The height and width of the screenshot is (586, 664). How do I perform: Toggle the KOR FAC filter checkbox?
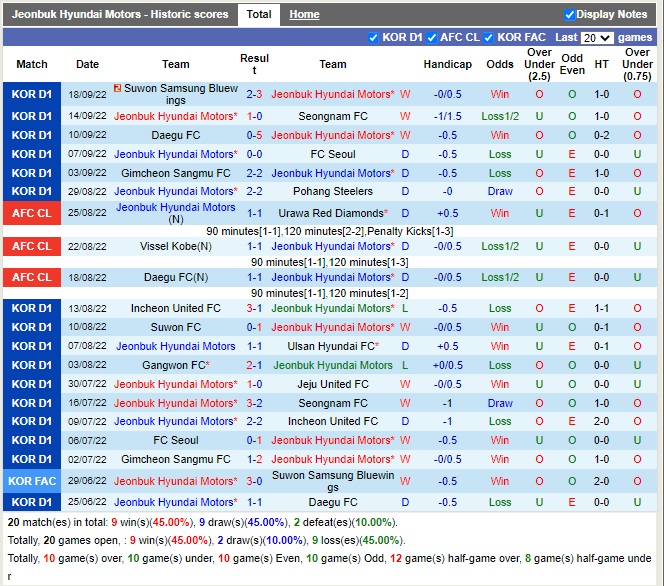coord(489,38)
